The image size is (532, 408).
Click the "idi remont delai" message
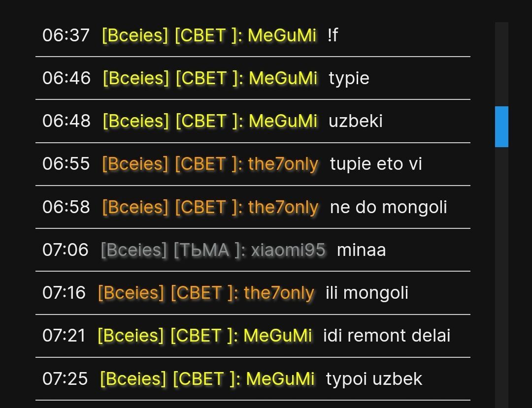pos(387,336)
